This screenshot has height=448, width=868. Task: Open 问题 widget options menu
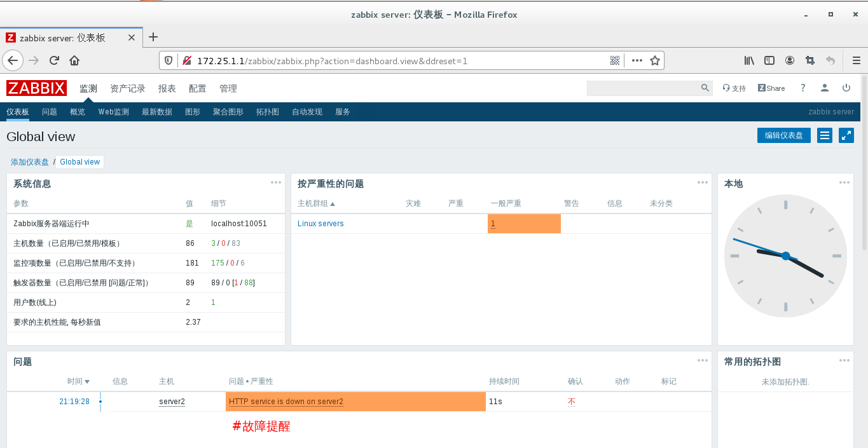[702, 360]
